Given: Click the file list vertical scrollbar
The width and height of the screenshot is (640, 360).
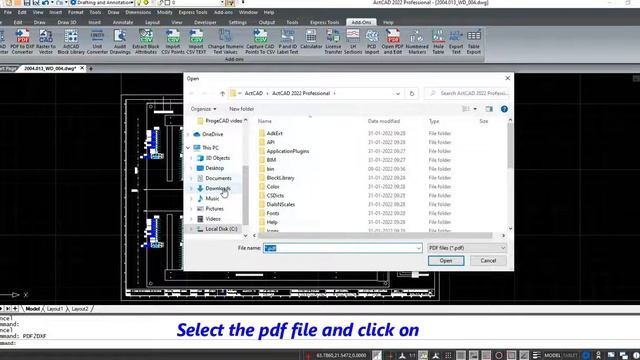Looking at the screenshot, I should [x=510, y=145].
